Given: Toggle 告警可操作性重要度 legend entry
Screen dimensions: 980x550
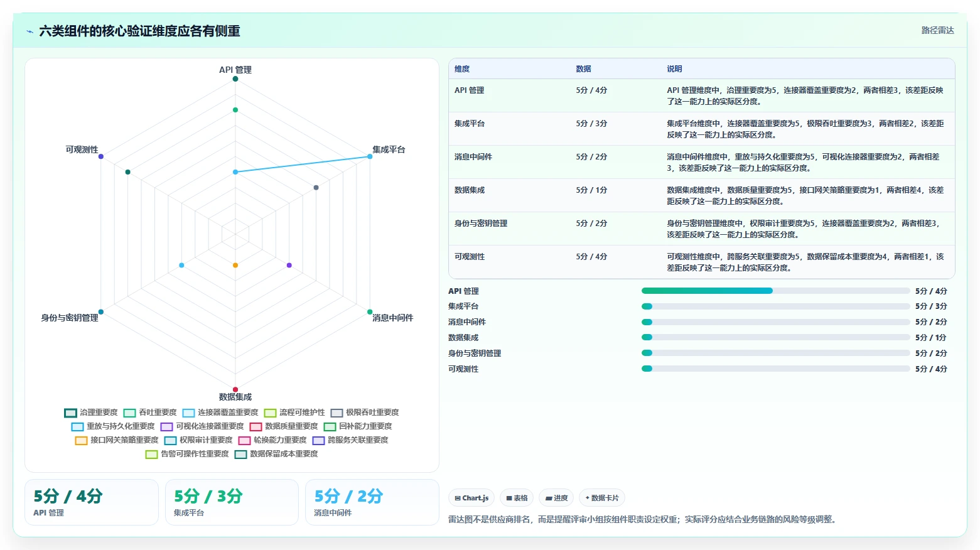Looking at the screenshot, I should tap(187, 454).
